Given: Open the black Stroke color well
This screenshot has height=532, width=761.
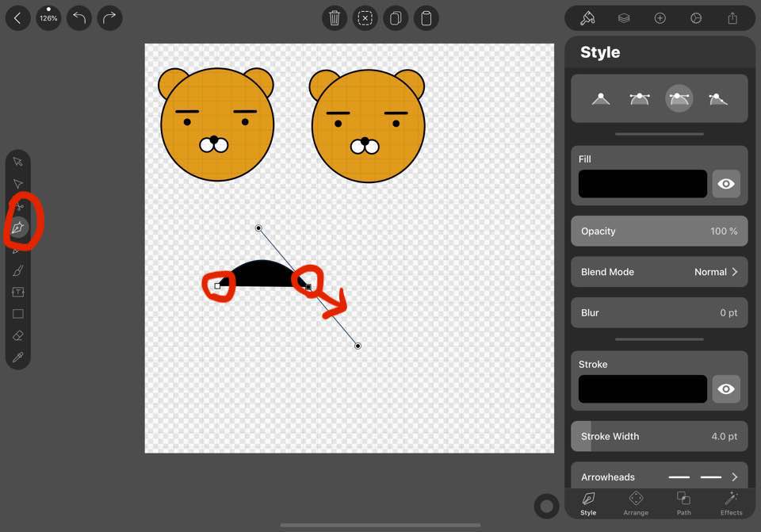Looking at the screenshot, I should (x=643, y=388).
